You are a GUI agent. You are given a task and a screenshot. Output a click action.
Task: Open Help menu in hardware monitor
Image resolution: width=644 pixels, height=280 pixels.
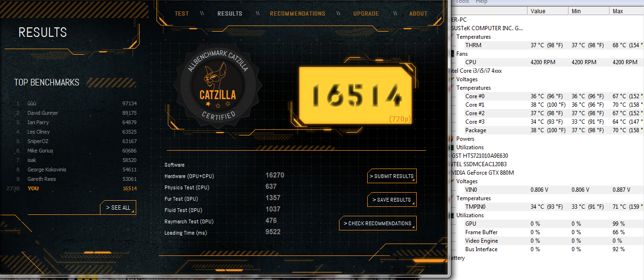click(x=481, y=2)
